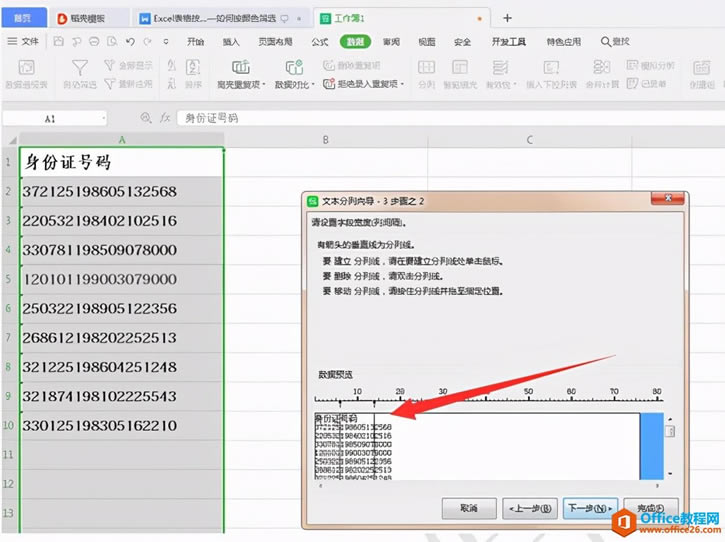The image size is (725, 542).
Task: Click cell with 372125198605132568
Action: (x=122, y=191)
